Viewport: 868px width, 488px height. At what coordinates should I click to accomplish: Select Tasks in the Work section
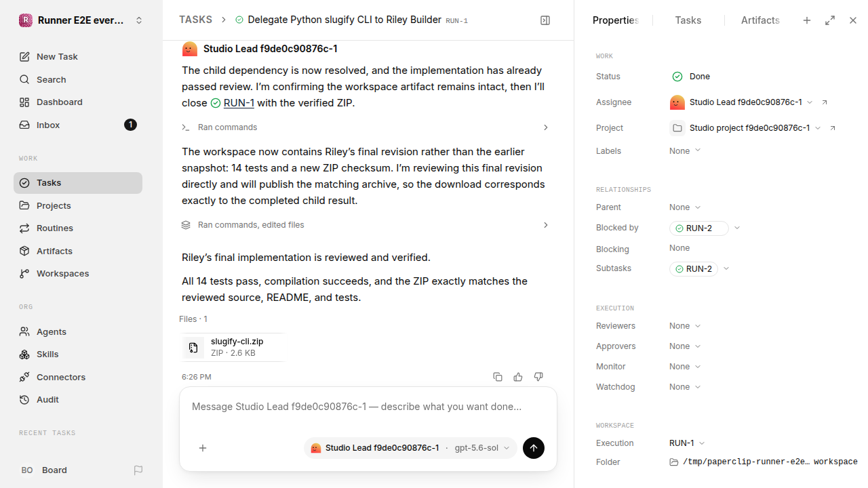78,182
